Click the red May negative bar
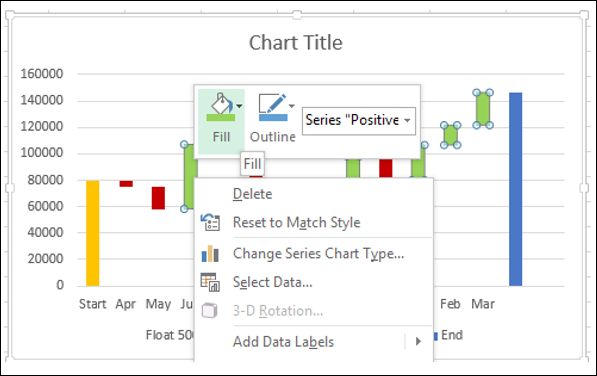 pyautogui.click(x=158, y=198)
